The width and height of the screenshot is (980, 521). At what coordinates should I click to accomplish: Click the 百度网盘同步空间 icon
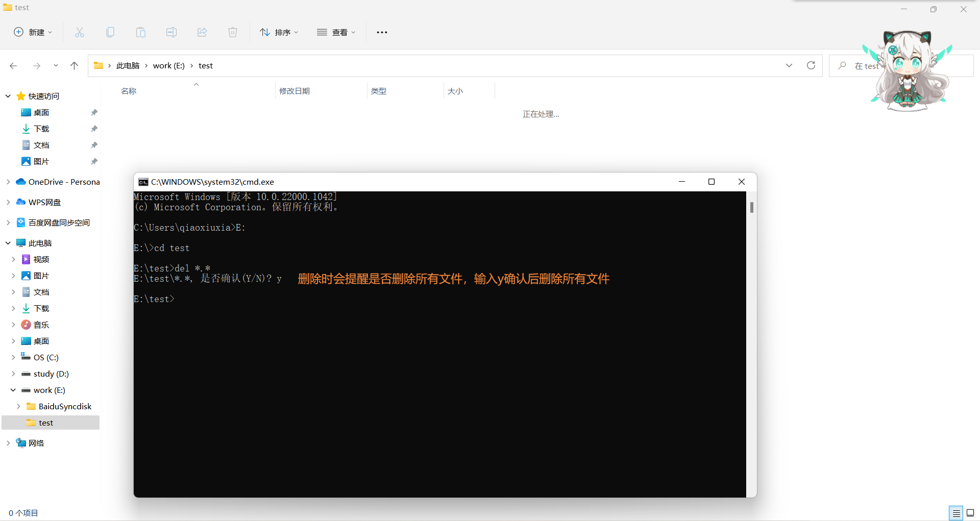[x=21, y=222]
